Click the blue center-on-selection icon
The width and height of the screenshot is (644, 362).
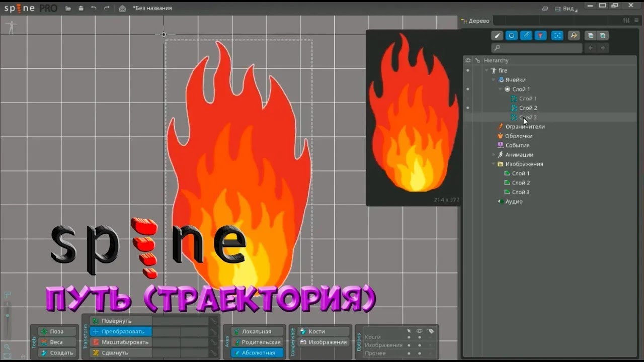[557, 35]
